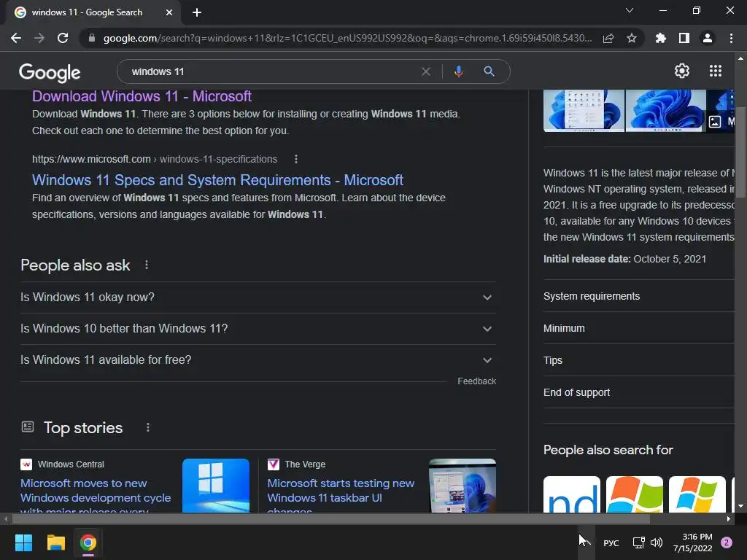Viewport: 747px width, 560px height.
Task: Reload the current page
Action: pos(63,38)
